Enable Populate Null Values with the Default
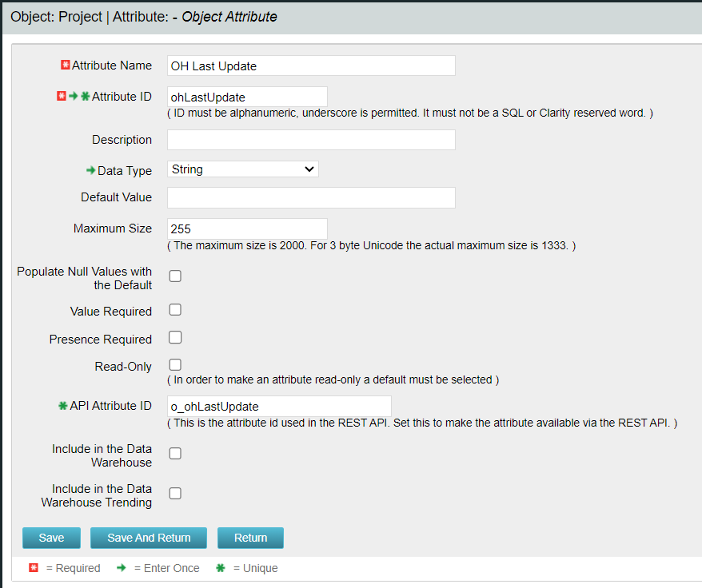This screenshot has height=588, width=702. pyautogui.click(x=175, y=276)
